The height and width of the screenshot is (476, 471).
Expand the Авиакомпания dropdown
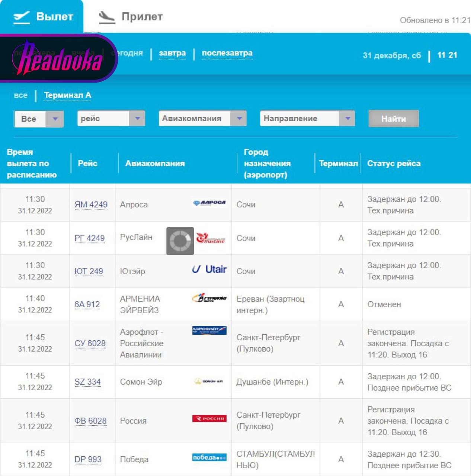202,119
